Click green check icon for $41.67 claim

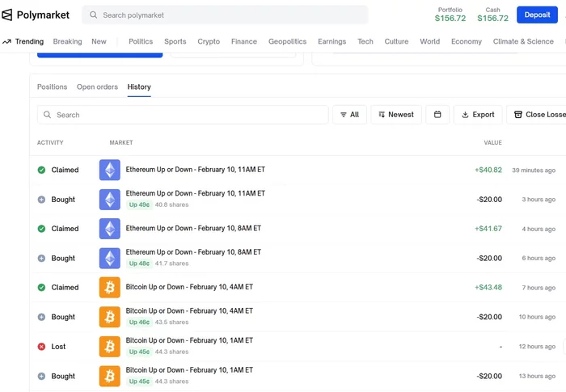tap(41, 229)
